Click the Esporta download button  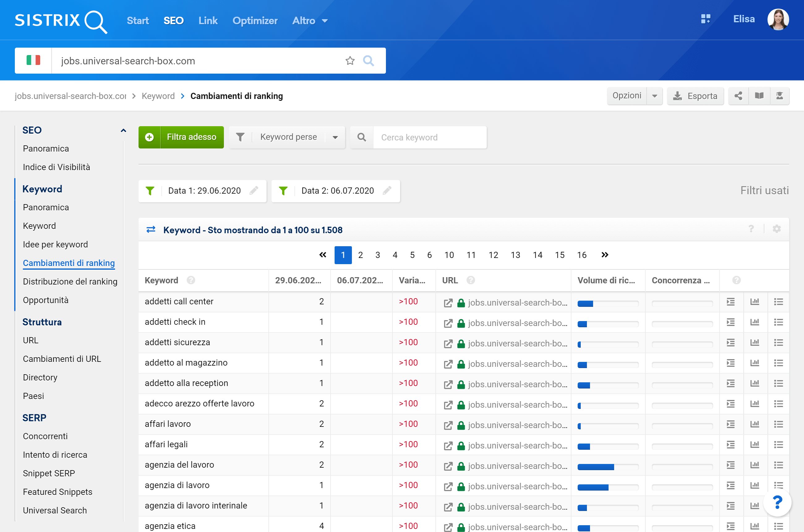click(695, 96)
